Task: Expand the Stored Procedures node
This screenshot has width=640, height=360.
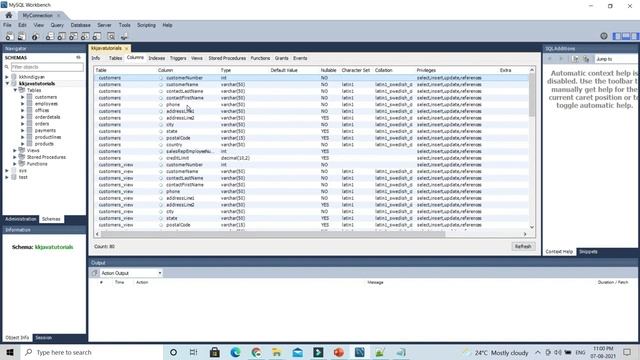Action: point(15,157)
